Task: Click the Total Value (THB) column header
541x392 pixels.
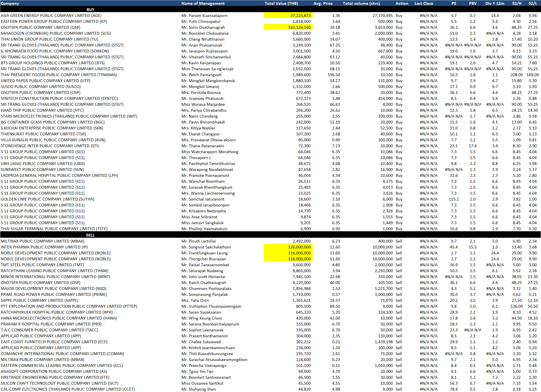Action: (281, 3)
